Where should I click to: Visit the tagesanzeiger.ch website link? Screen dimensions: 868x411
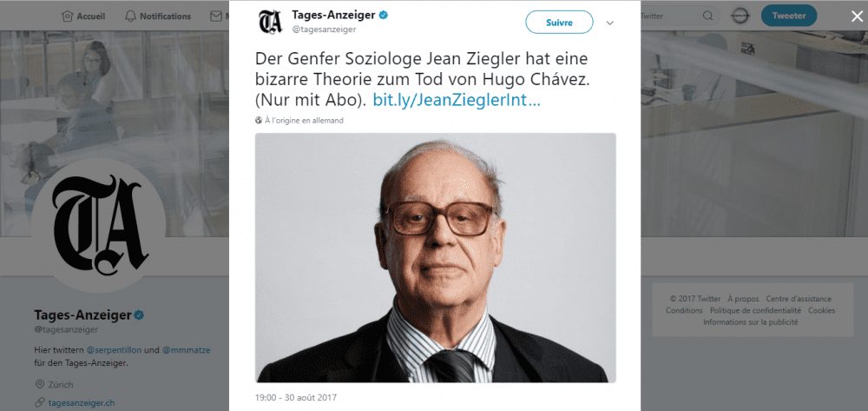[x=82, y=402]
